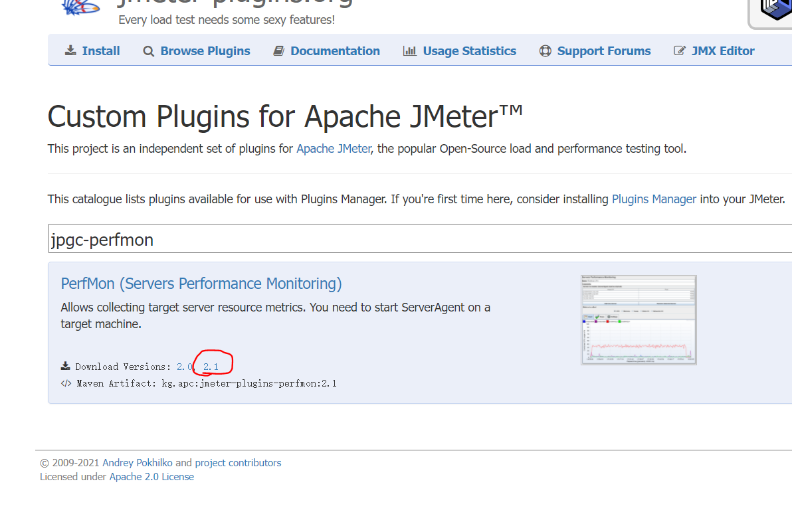
Task: Open the Plugins Manager link
Action: 654,199
